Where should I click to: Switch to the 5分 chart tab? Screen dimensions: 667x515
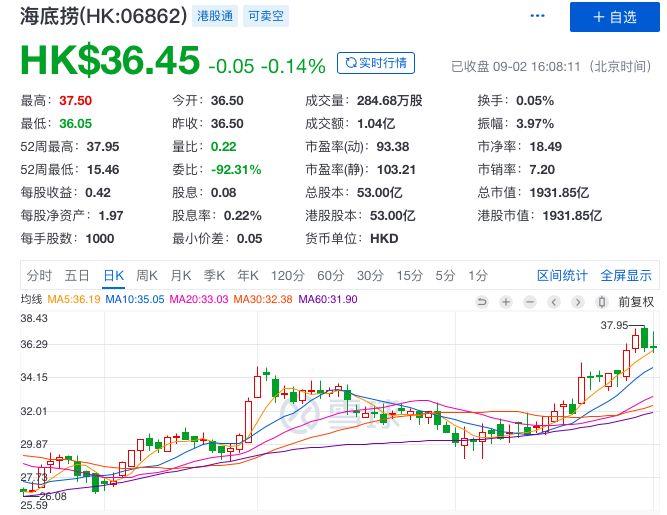click(445, 276)
